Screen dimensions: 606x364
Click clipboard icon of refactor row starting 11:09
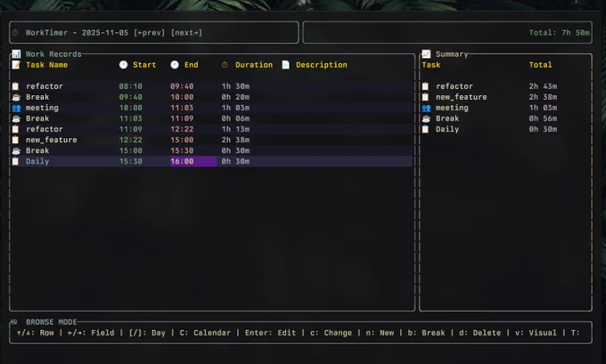15,129
